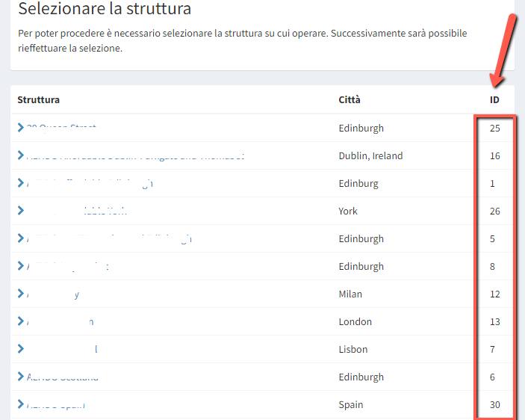Image resolution: width=525 pixels, height=420 pixels.
Task: Open the structure link in the Spain row
Action: click(56, 404)
